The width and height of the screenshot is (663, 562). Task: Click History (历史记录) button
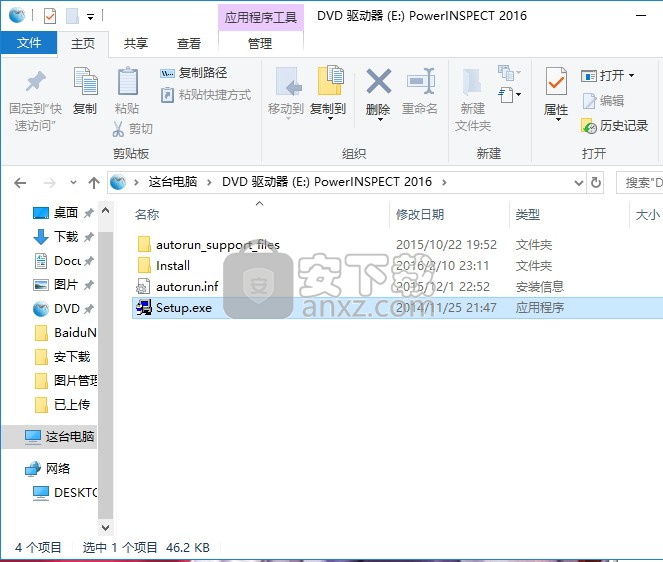coord(615,126)
